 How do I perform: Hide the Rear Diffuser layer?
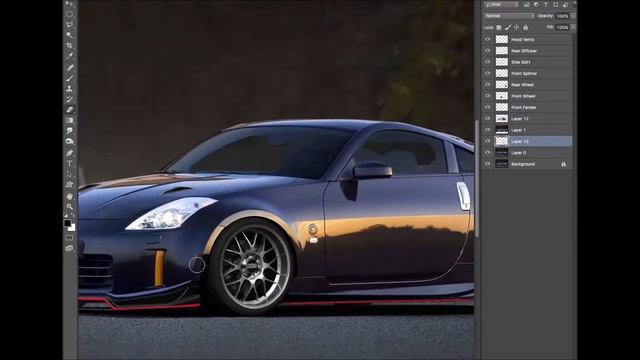click(487, 51)
